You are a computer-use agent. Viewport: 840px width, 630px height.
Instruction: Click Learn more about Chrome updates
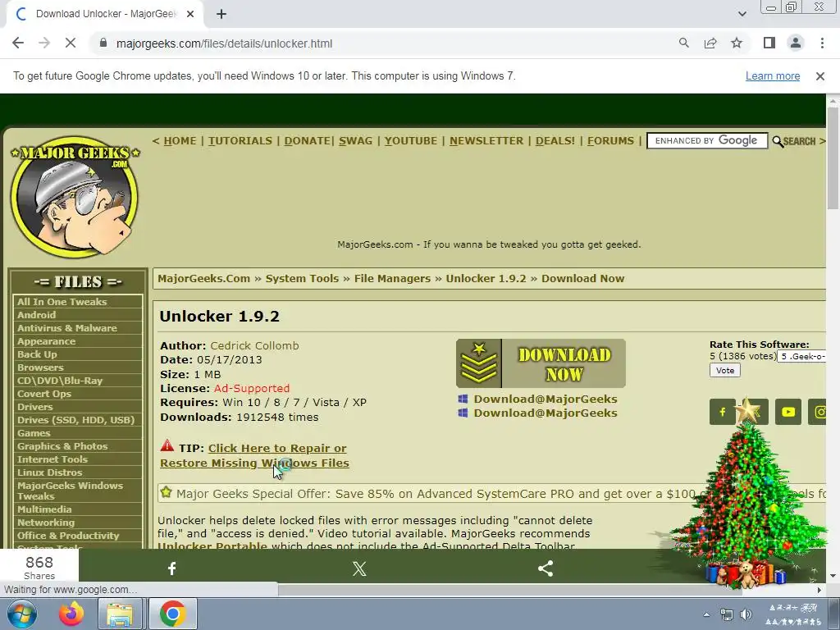[x=773, y=76]
